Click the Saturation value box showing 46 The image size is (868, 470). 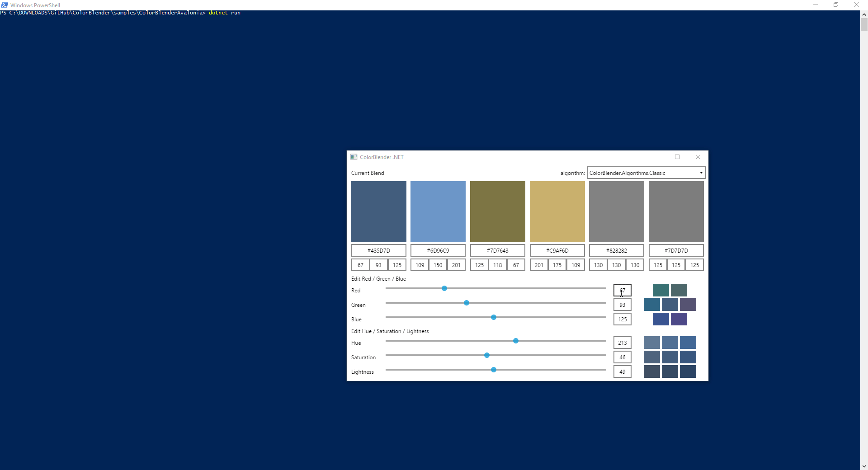622,357
